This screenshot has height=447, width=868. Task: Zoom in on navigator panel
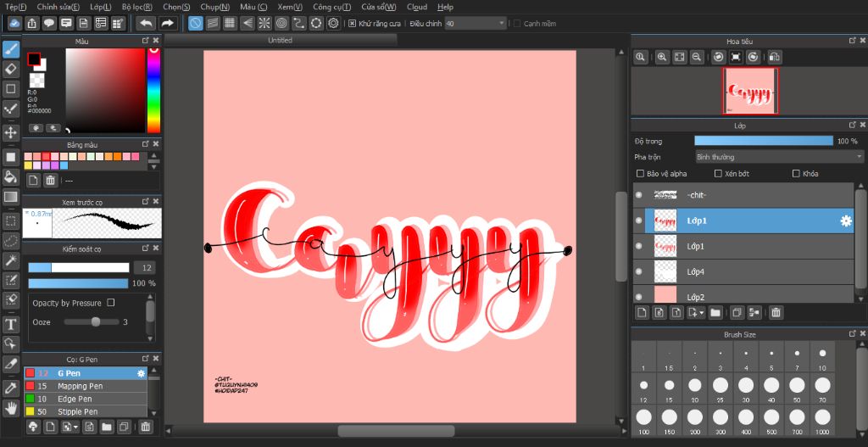pos(661,57)
